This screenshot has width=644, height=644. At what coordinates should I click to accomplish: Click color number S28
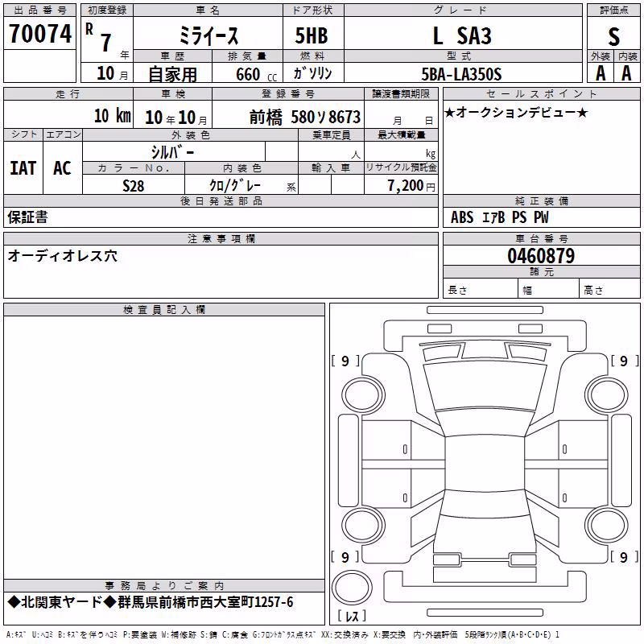[134, 186]
